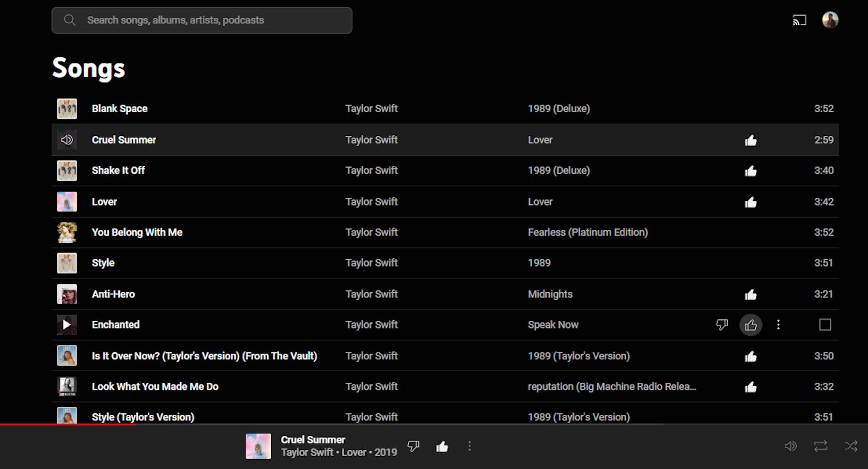Screen dimensions: 868x469
Task: Open more options for the playing song
Action: coord(469,445)
